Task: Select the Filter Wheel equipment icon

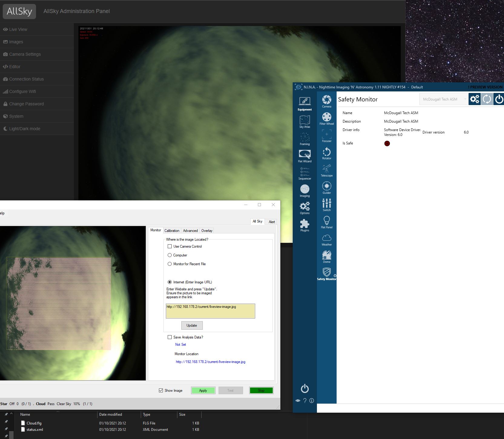Action: pyautogui.click(x=327, y=119)
